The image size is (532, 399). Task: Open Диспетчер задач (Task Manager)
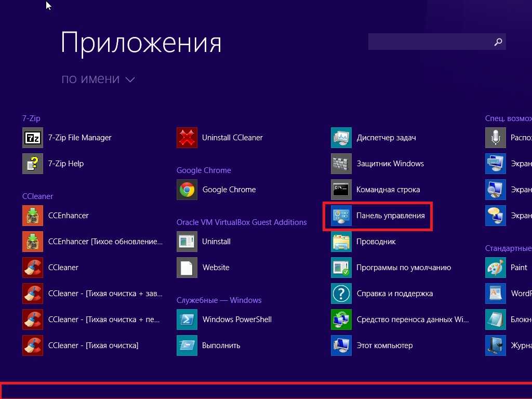(x=374, y=138)
